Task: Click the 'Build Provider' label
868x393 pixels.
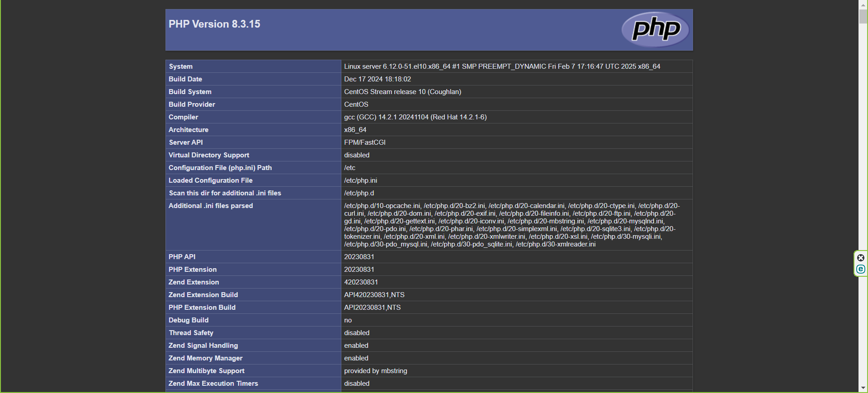Action: pos(192,104)
